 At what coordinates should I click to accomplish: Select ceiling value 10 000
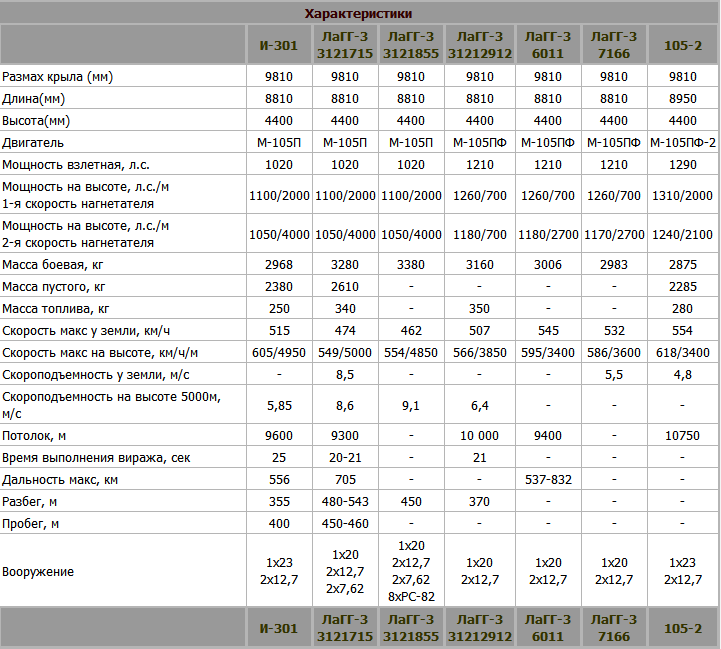[x=480, y=436]
